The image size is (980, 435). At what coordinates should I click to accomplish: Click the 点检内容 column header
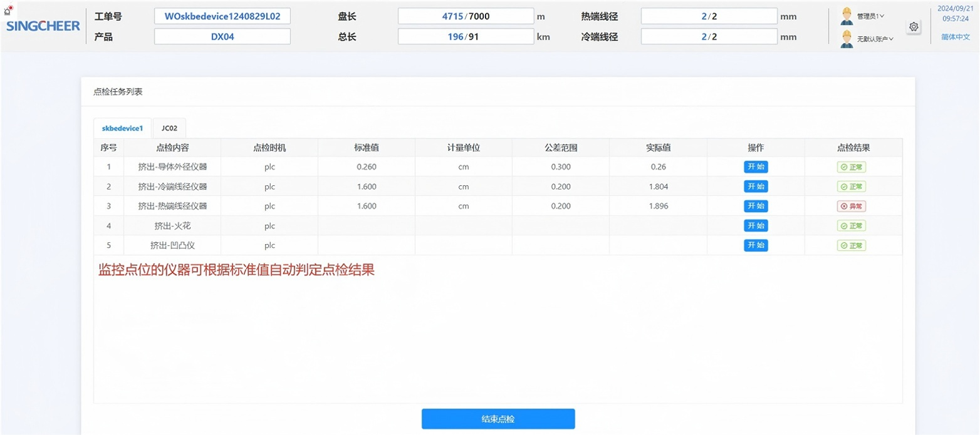coord(172,148)
